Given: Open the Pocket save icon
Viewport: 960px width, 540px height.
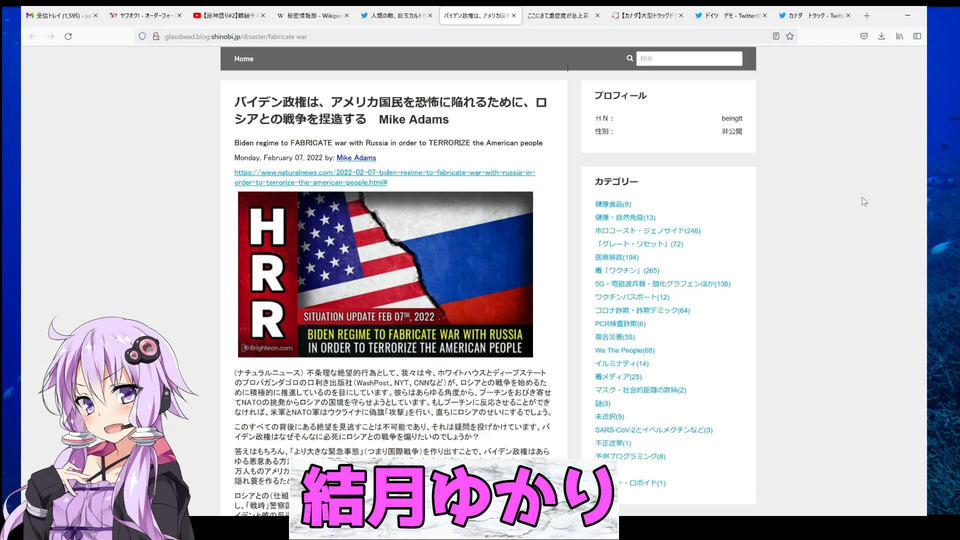Looking at the screenshot, I should point(864,36).
